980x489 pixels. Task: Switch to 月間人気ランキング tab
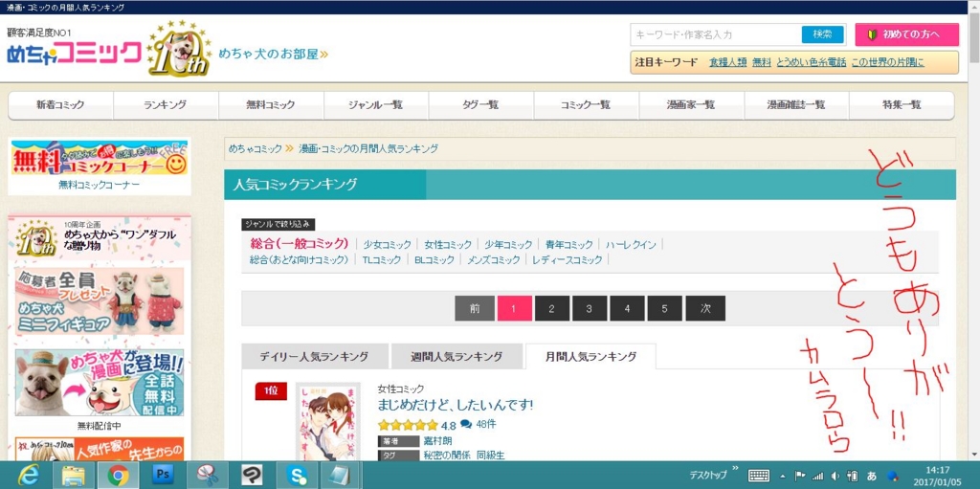point(590,356)
